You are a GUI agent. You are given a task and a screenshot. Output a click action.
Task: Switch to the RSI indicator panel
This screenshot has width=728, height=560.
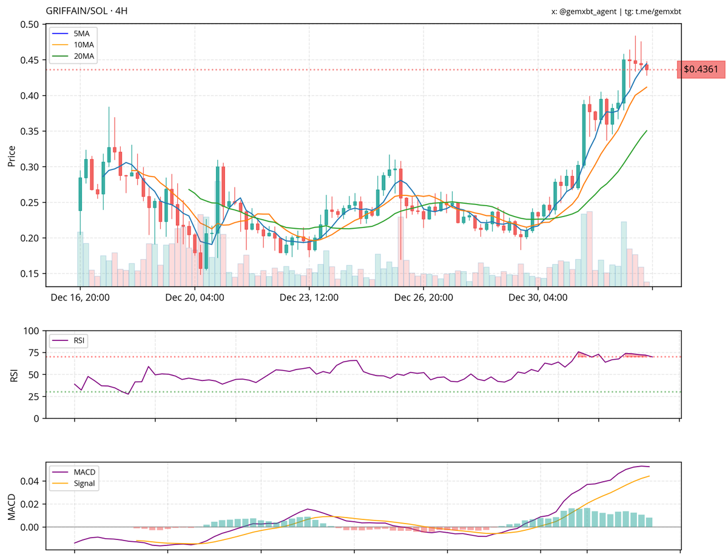coord(364,373)
